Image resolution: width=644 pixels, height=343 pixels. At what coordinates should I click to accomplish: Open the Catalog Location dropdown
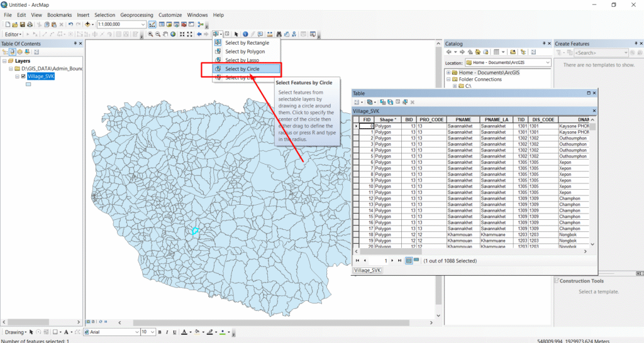(x=548, y=63)
